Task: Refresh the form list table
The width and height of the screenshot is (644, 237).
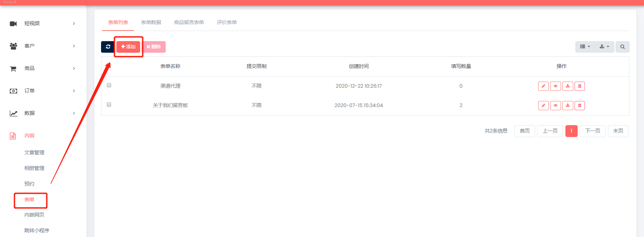Action: (x=108, y=47)
